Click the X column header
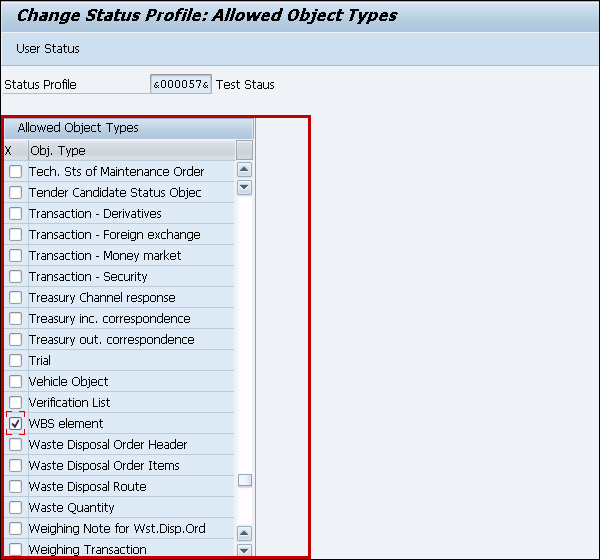 (9, 151)
